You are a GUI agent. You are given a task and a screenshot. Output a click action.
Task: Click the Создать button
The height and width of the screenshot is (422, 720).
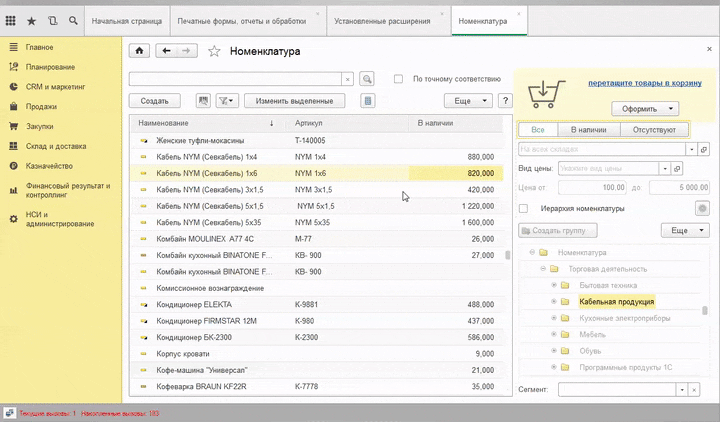(155, 101)
